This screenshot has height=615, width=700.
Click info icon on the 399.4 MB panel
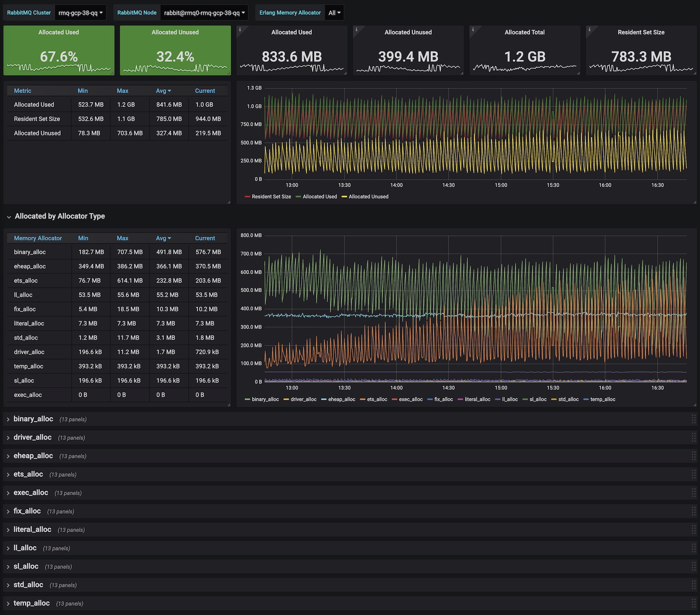356,29
